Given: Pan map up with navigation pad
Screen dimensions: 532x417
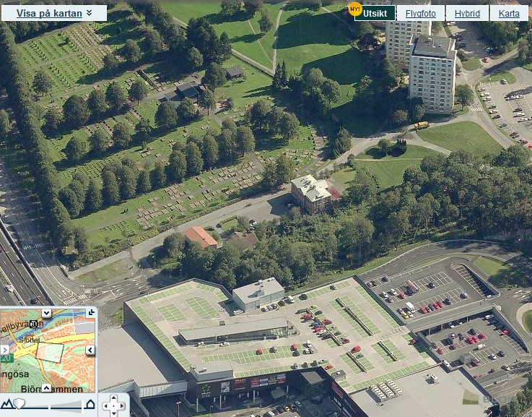Looking at the screenshot, I should click(x=113, y=398).
